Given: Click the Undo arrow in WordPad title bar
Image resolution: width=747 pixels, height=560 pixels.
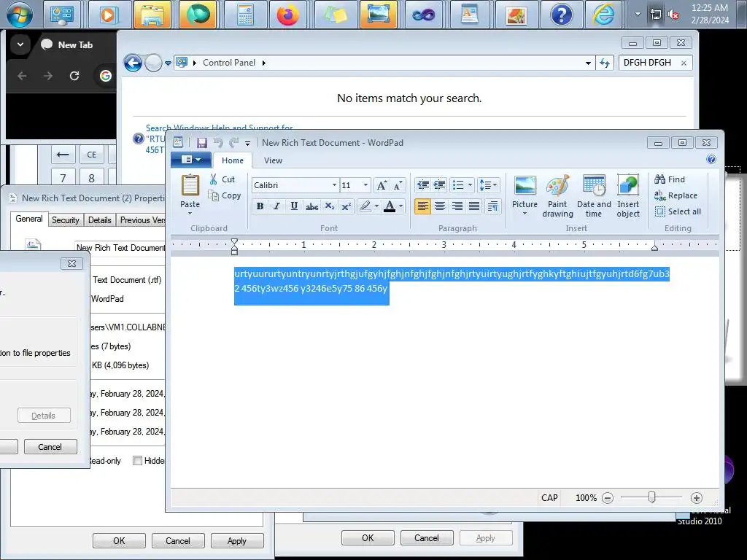Looking at the screenshot, I should tap(218, 142).
